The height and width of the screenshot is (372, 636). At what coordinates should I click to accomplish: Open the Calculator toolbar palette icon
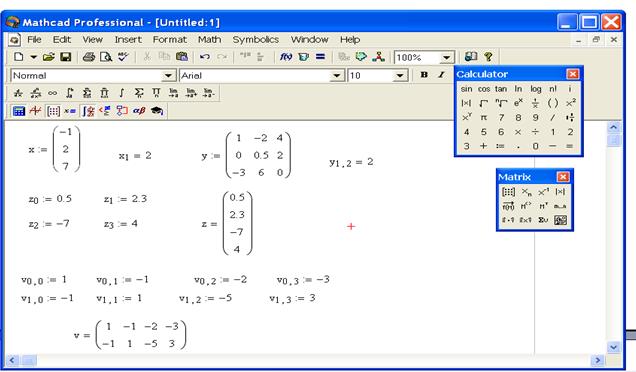tap(19, 111)
